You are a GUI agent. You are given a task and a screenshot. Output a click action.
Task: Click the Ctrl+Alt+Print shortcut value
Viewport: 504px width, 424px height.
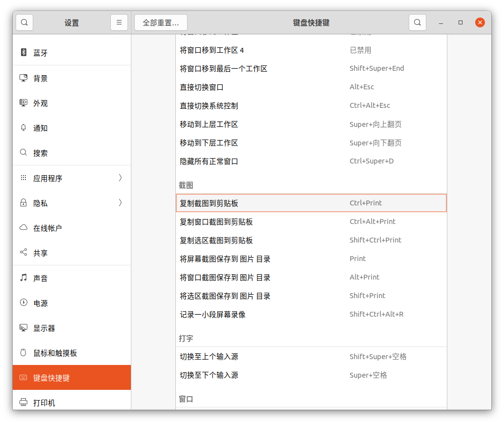pyautogui.click(x=372, y=222)
